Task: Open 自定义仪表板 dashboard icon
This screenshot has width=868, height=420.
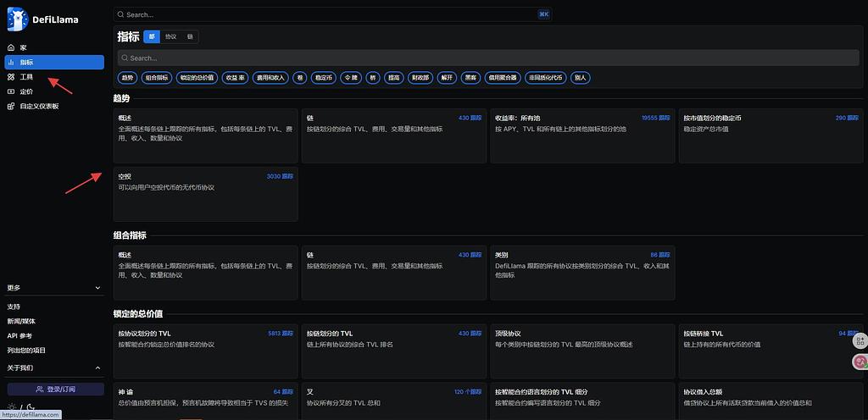Action: tap(11, 106)
